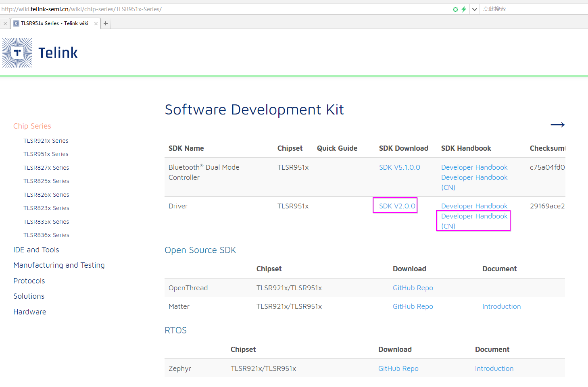Click the Telink brand name text
The height and width of the screenshot is (387, 588).
[58, 53]
